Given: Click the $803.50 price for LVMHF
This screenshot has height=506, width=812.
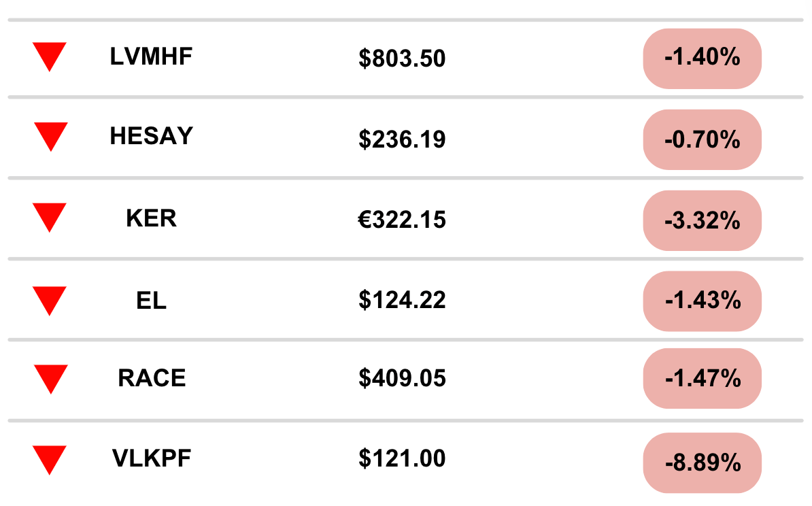Looking at the screenshot, I should 402,59.
